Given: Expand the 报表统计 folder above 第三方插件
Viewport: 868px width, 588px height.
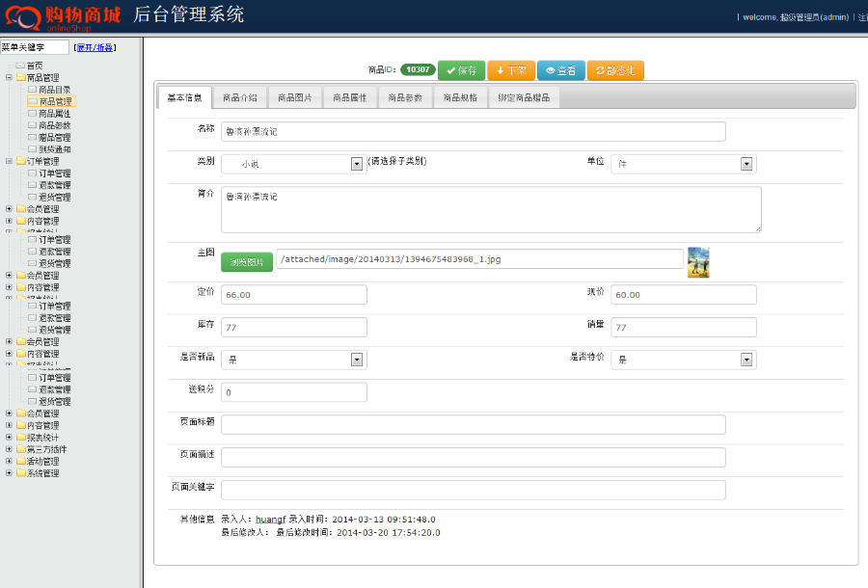Looking at the screenshot, I should click(9, 437).
